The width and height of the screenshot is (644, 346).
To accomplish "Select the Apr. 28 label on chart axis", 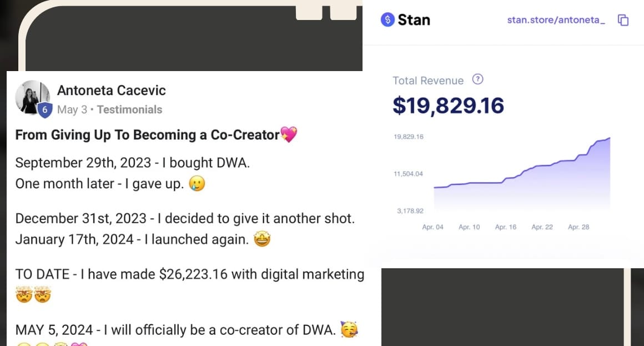I will pos(578,227).
